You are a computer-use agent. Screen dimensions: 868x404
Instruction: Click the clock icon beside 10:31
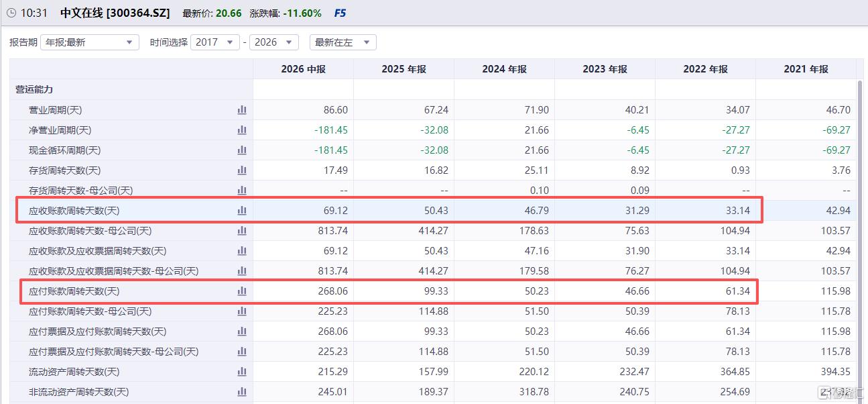pyautogui.click(x=11, y=13)
